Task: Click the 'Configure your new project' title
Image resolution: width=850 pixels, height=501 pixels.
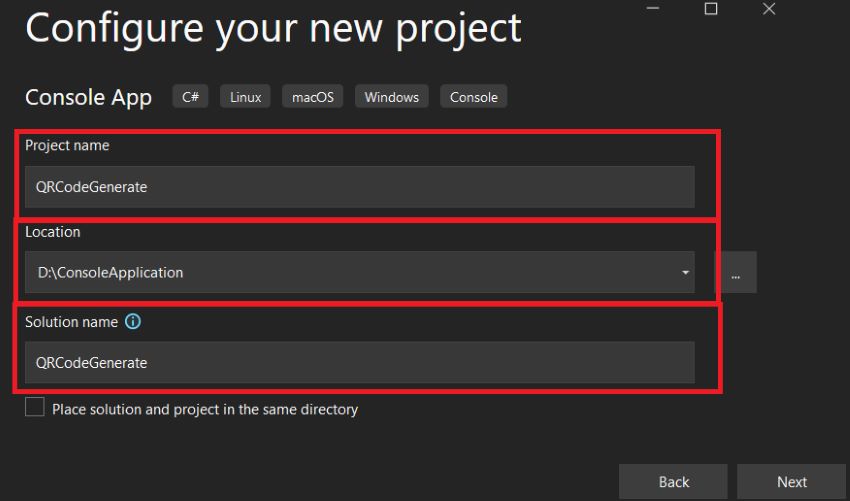Action: click(x=273, y=30)
